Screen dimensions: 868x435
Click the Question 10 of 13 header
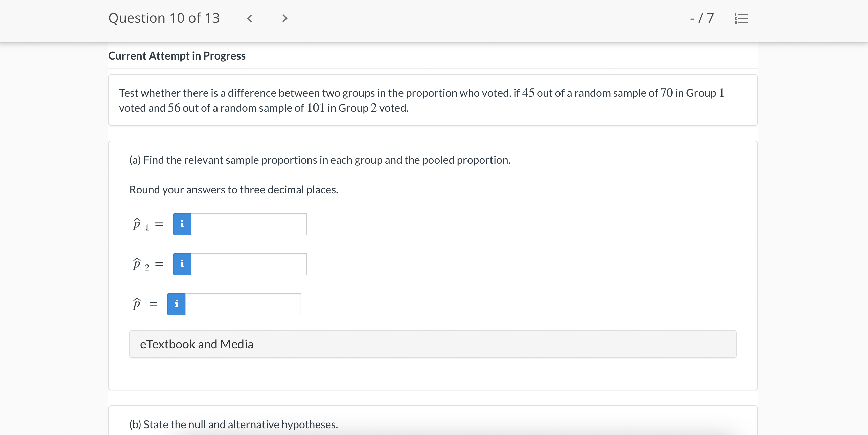pos(164,18)
